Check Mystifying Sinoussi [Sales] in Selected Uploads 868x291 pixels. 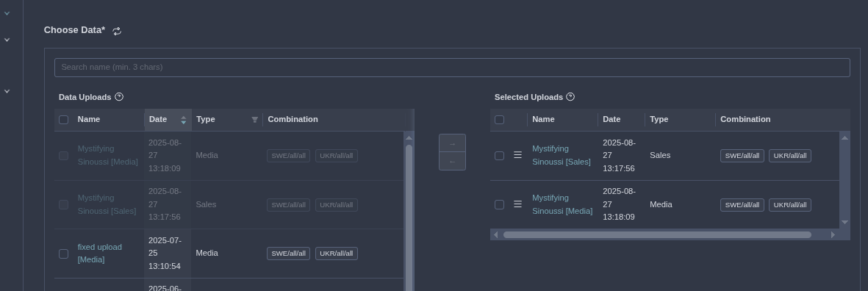point(499,156)
